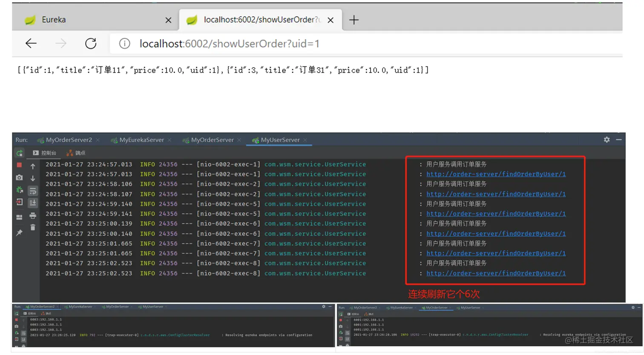Click camera icon in bottom-left Run panel
The width and height of the screenshot is (644, 355).
17,326
